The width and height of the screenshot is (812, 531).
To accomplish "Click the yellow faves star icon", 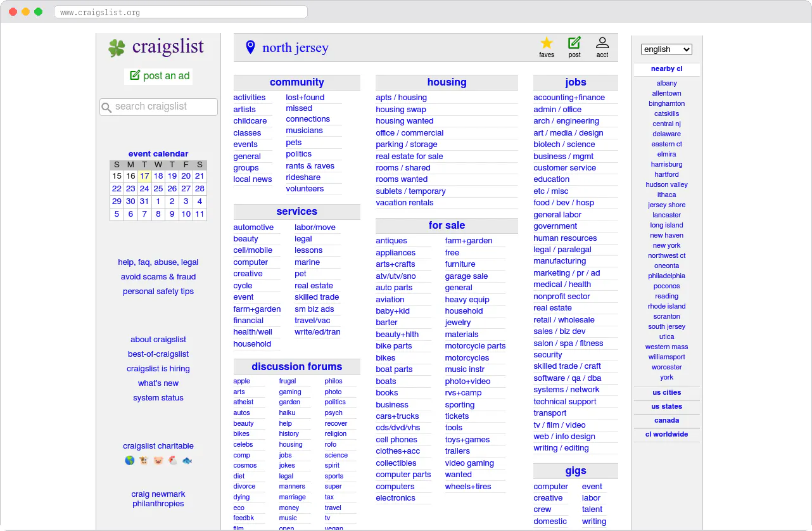I will (x=546, y=43).
